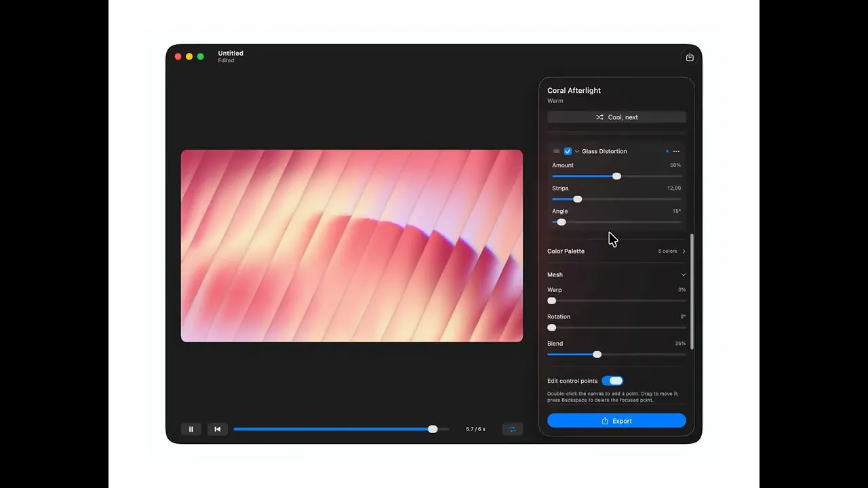Click the Coral Afterlight preset name
The image size is (868, 488).
coord(574,90)
